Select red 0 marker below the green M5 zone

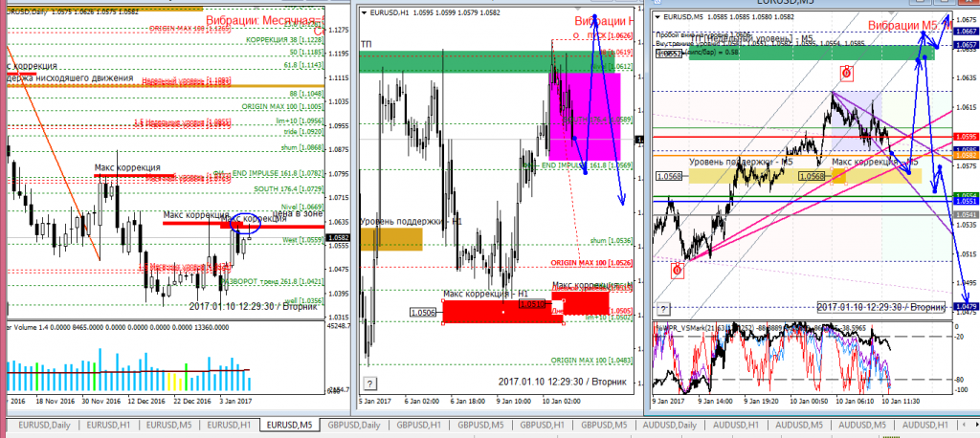[x=846, y=73]
